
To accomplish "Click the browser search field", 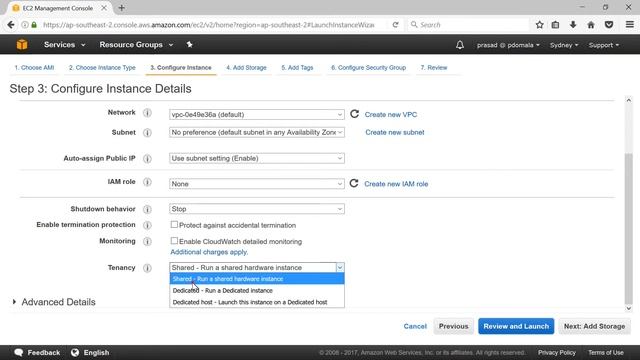I will coord(469,25).
